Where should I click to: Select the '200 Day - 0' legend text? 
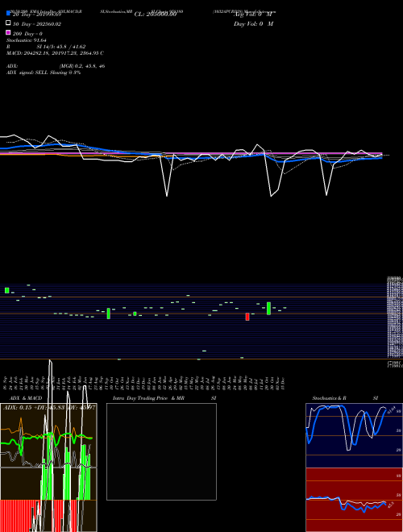pyautogui.click(x=27, y=34)
